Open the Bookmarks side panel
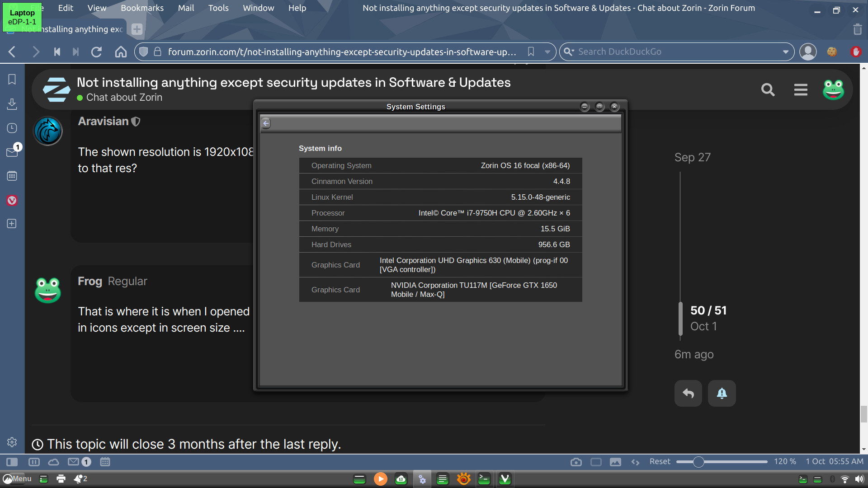This screenshot has height=488, width=868. pyautogui.click(x=12, y=80)
